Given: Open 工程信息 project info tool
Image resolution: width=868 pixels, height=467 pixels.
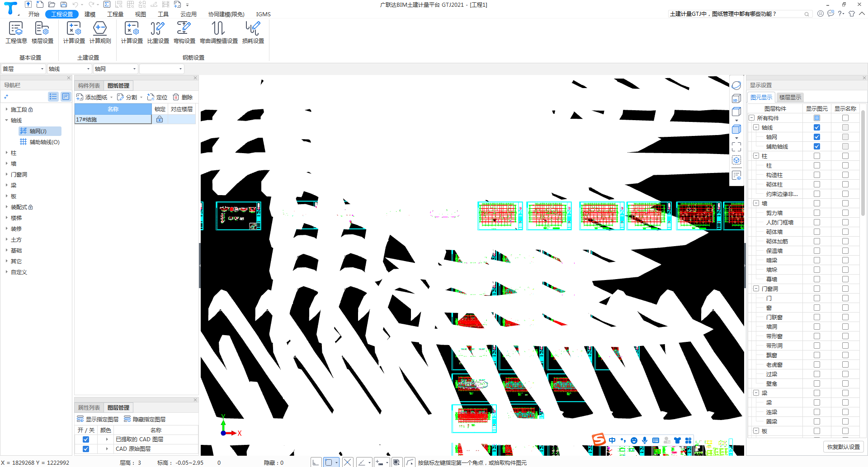Looking at the screenshot, I should pyautogui.click(x=16, y=33).
